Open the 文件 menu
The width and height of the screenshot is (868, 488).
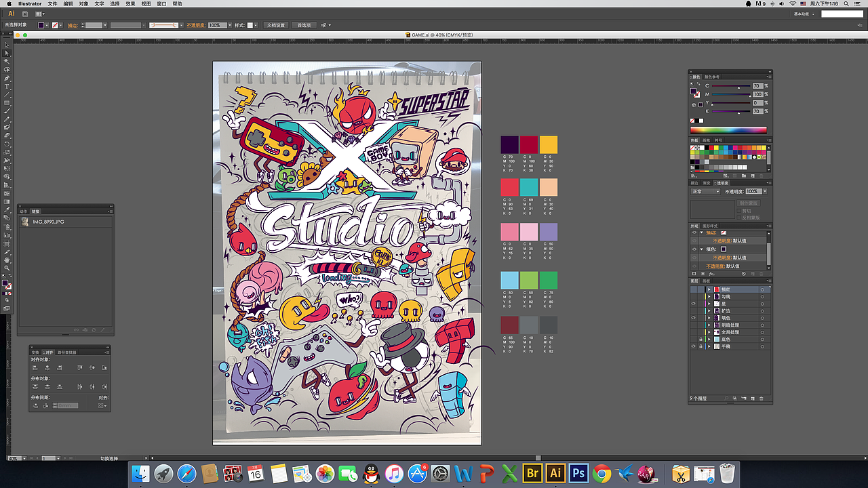tap(52, 3)
